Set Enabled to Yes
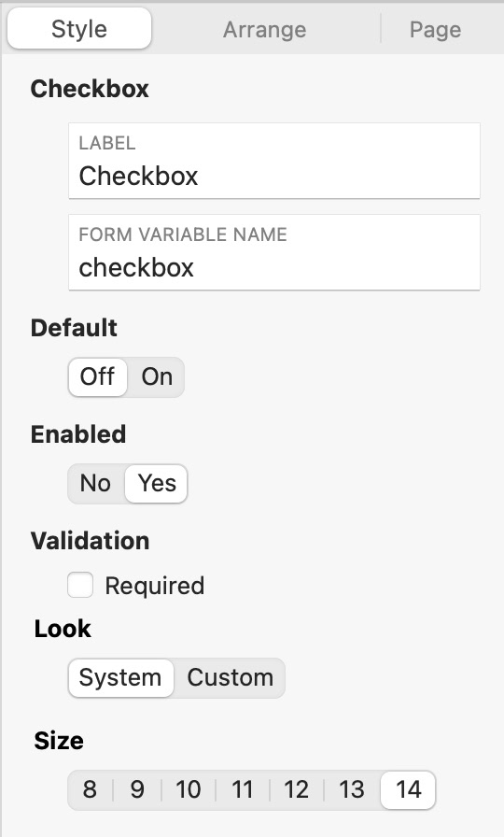 click(156, 483)
